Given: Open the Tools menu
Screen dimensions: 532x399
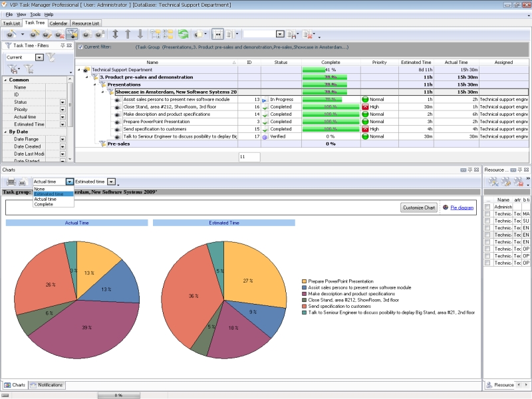Looking at the screenshot, I should click(35, 15).
